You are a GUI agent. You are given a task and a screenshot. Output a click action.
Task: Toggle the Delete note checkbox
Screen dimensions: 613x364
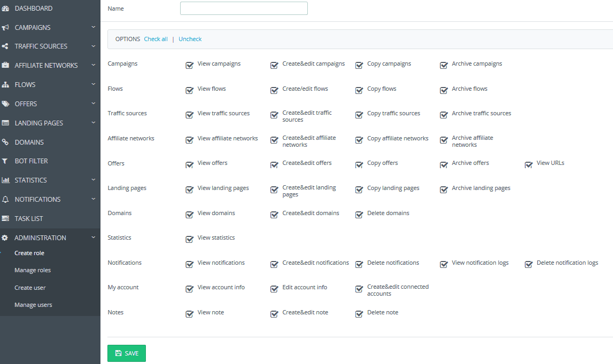[359, 314]
